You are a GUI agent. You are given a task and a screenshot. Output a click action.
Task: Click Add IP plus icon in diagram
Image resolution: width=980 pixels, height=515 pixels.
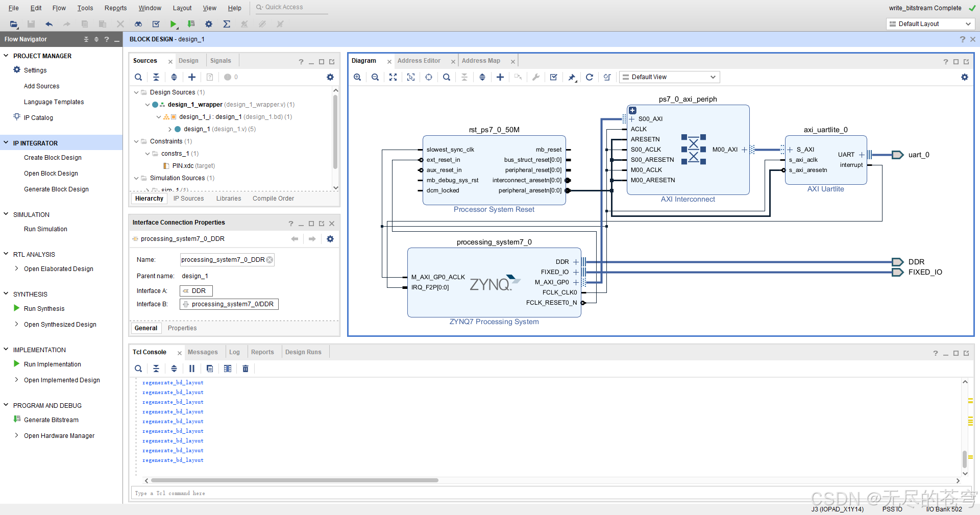click(500, 77)
